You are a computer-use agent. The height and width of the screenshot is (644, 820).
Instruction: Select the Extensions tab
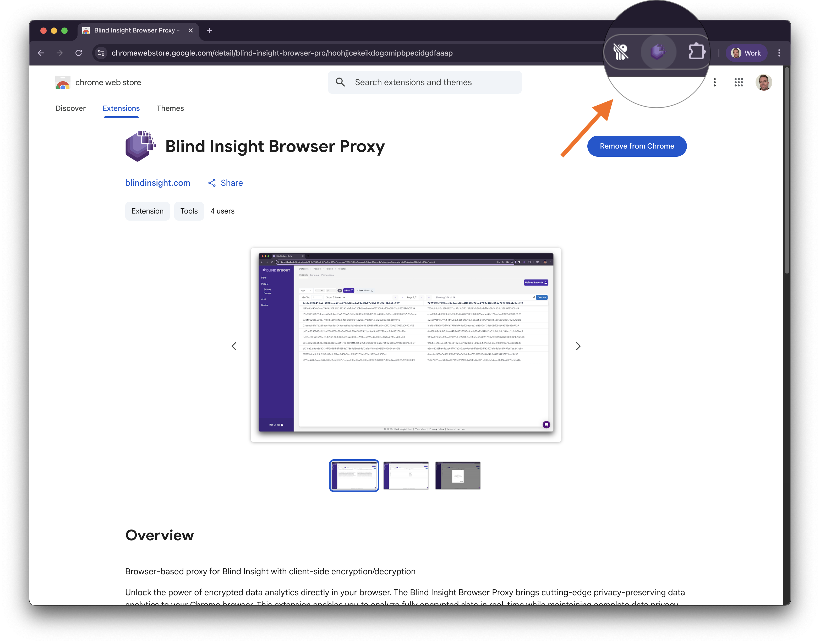(x=121, y=108)
